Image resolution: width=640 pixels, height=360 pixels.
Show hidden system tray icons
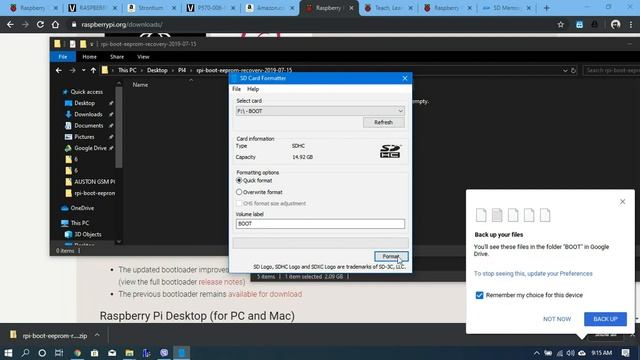pyautogui.click(x=536, y=353)
